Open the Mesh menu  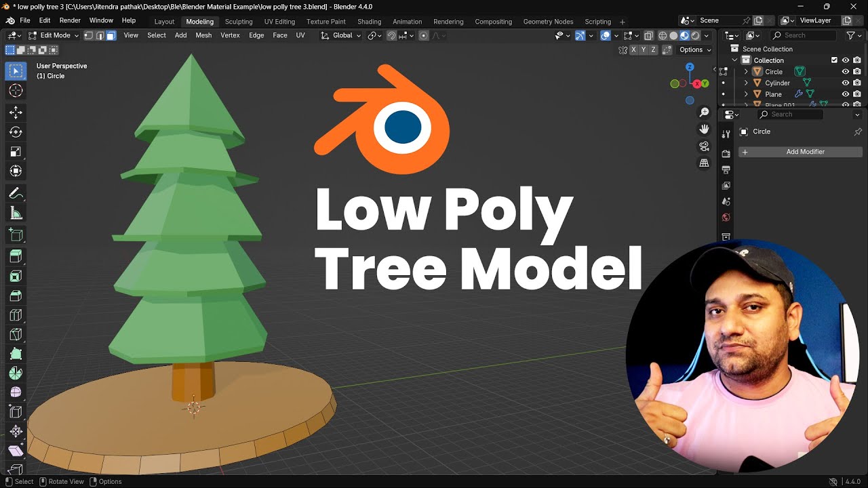pyautogui.click(x=203, y=35)
